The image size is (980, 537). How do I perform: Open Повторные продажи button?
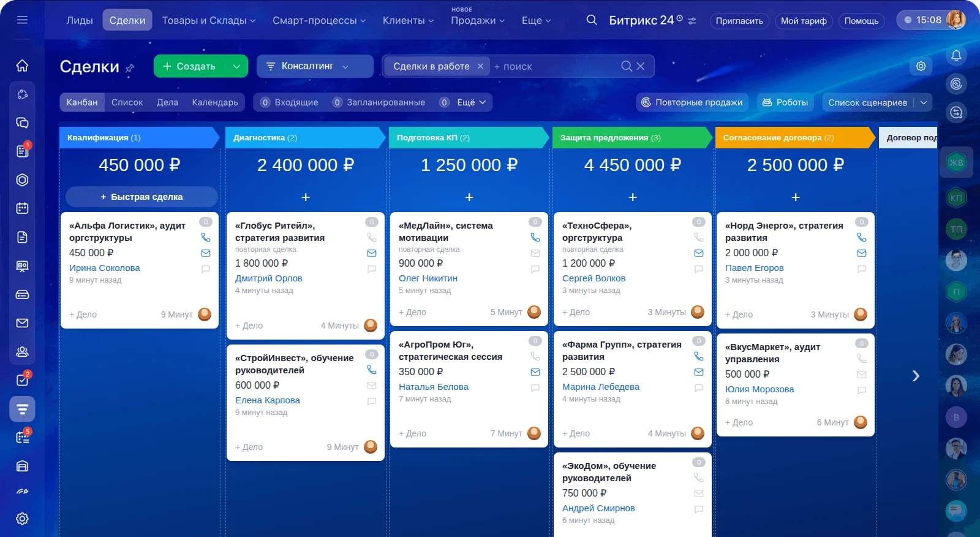point(692,102)
